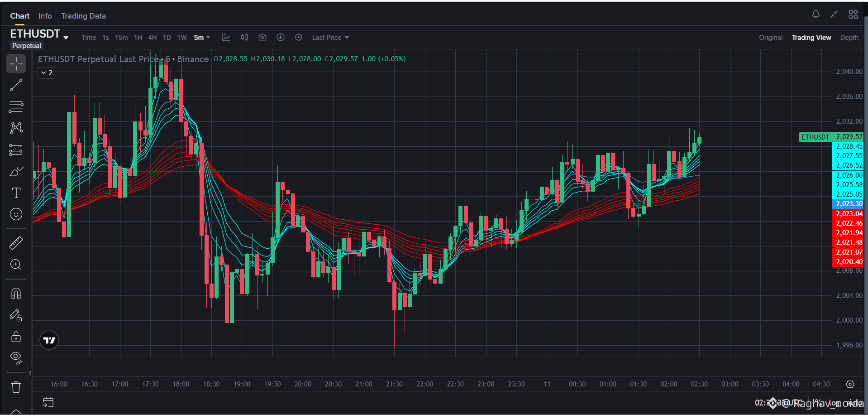This screenshot has height=415, width=868.
Task: Open the go to date calendar icon
Action: (48, 402)
